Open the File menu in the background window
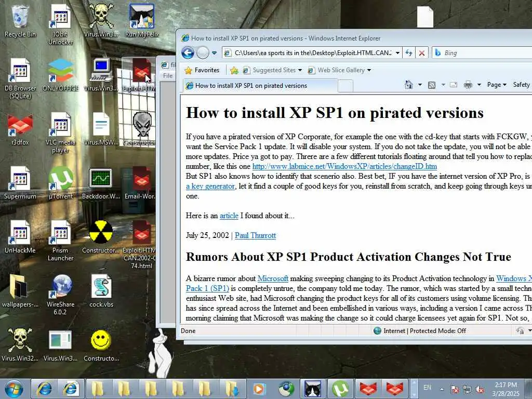The image size is (532, 399). [x=168, y=76]
